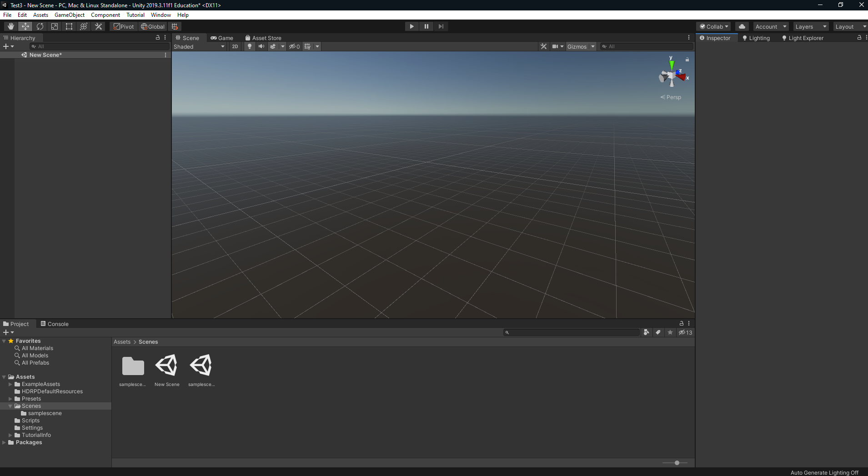The width and height of the screenshot is (868, 476).
Task: Open custom editor tools
Action: 98,26
